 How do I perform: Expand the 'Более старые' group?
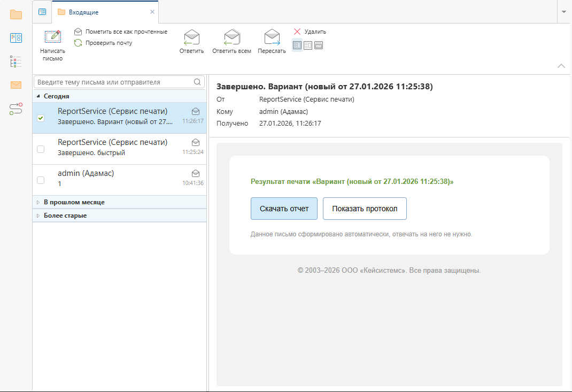coord(38,216)
